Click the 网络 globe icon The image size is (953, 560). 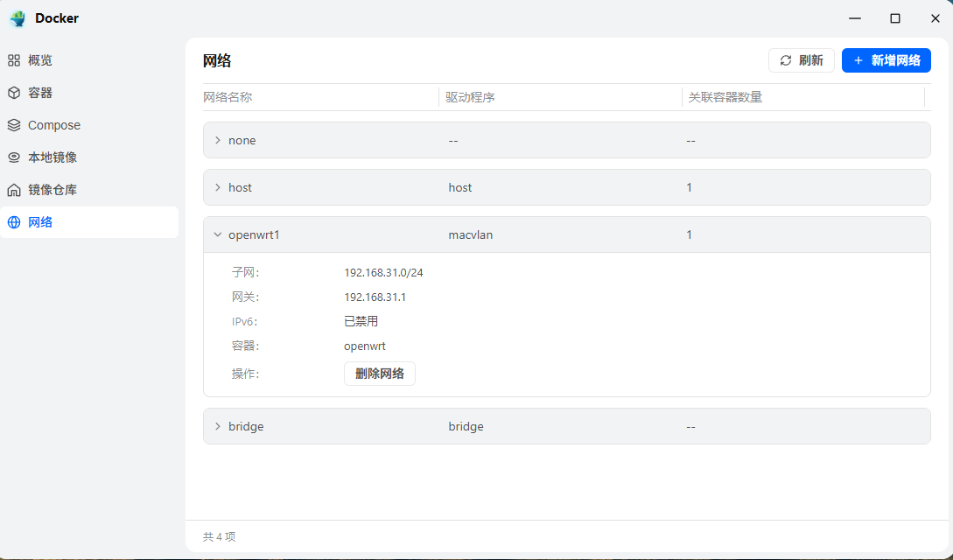pos(14,222)
